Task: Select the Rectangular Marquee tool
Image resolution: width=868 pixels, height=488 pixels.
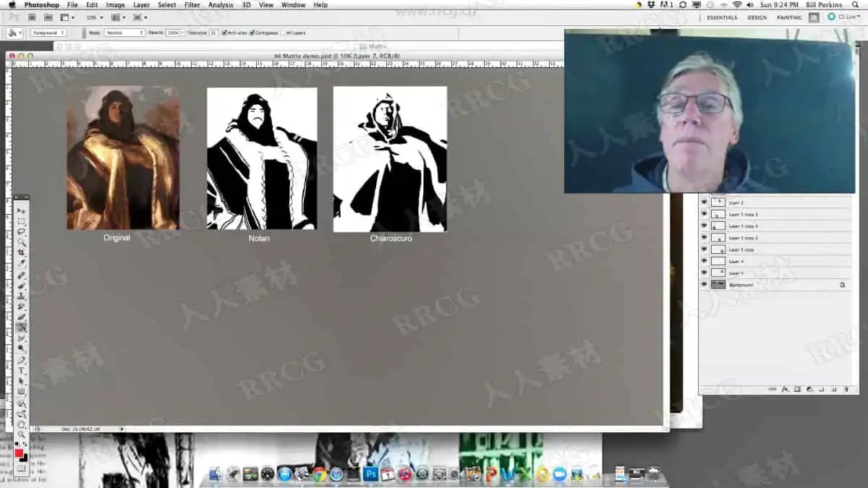Action: [x=22, y=221]
